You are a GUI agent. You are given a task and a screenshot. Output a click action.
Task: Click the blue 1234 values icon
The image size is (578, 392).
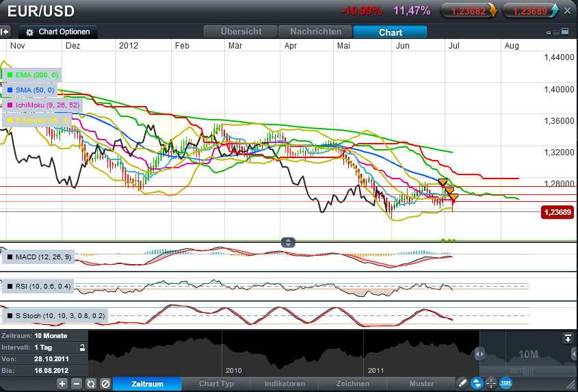coord(505,384)
